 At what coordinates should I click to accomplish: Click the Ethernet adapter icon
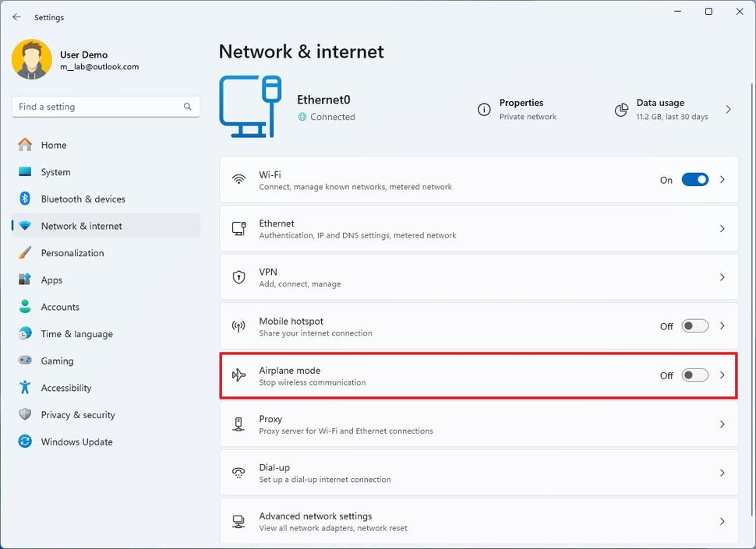tap(238, 228)
